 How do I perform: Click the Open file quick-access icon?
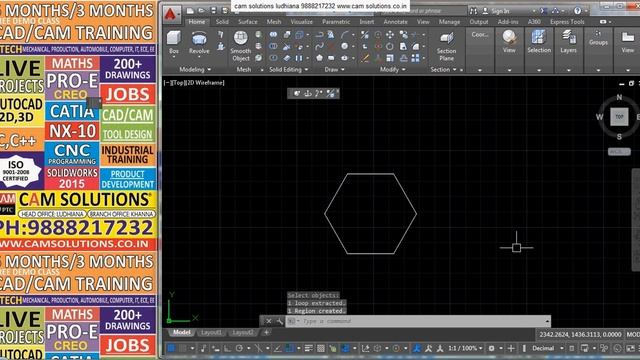click(x=202, y=11)
